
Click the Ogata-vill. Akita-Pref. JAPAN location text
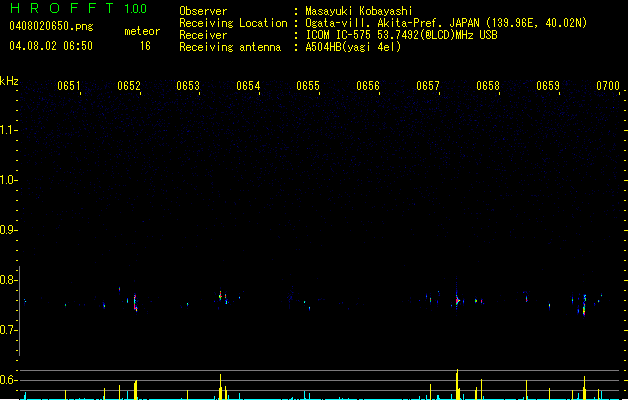tap(446, 23)
